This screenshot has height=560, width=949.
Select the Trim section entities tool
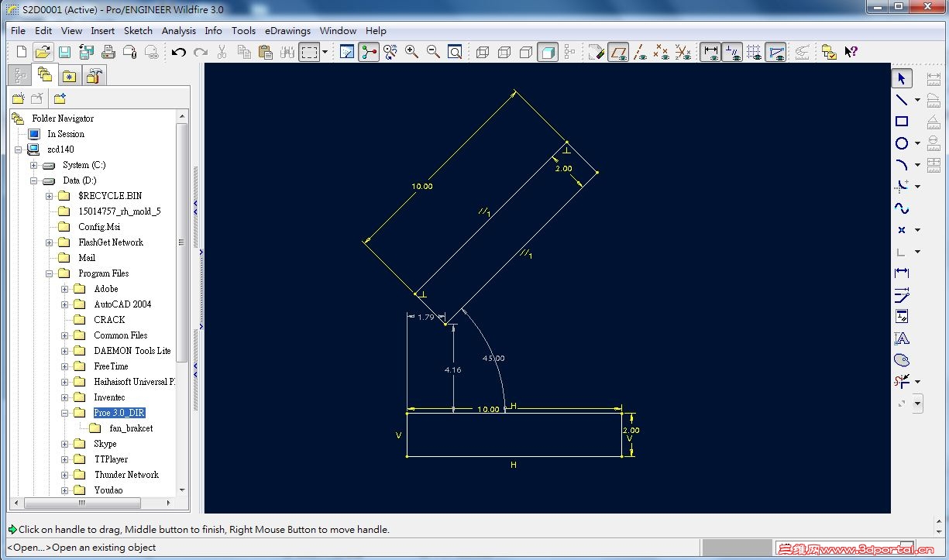click(902, 381)
